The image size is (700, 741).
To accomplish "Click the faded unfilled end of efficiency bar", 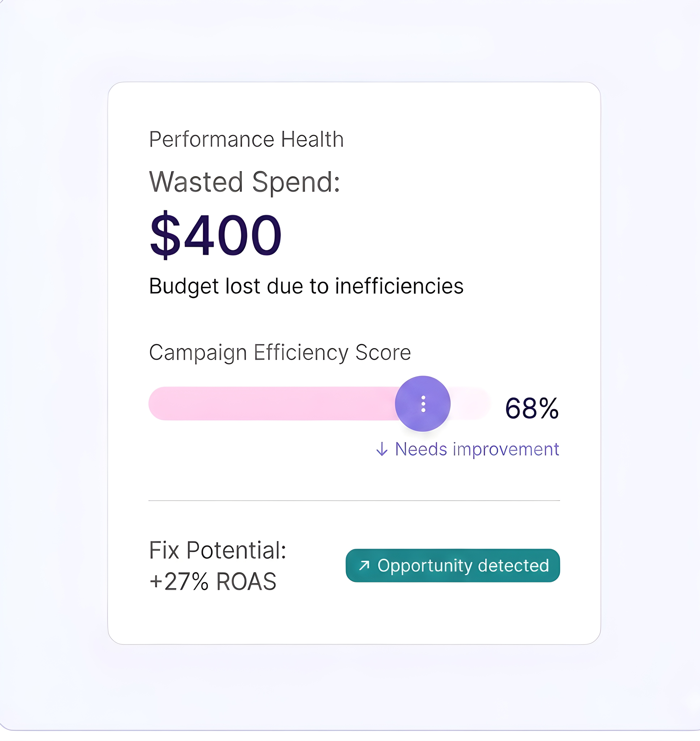I will [x=472, y=404].
